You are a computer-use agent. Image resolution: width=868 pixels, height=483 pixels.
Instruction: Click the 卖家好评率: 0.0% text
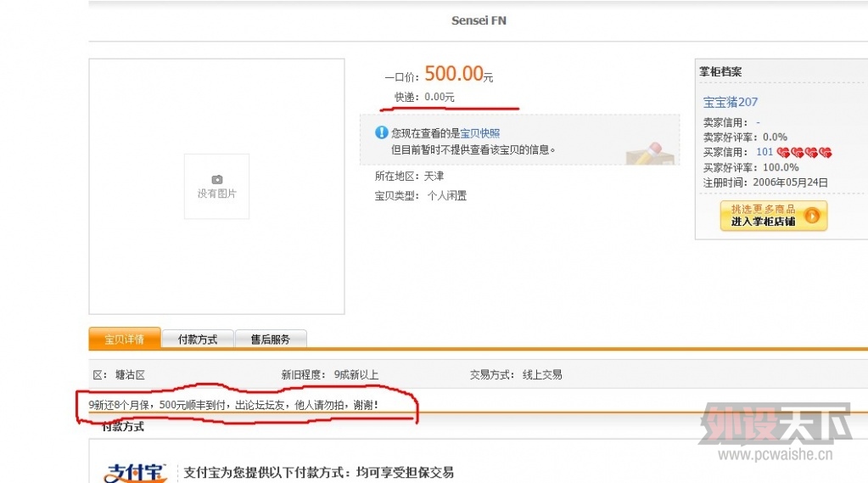(745, 137)
